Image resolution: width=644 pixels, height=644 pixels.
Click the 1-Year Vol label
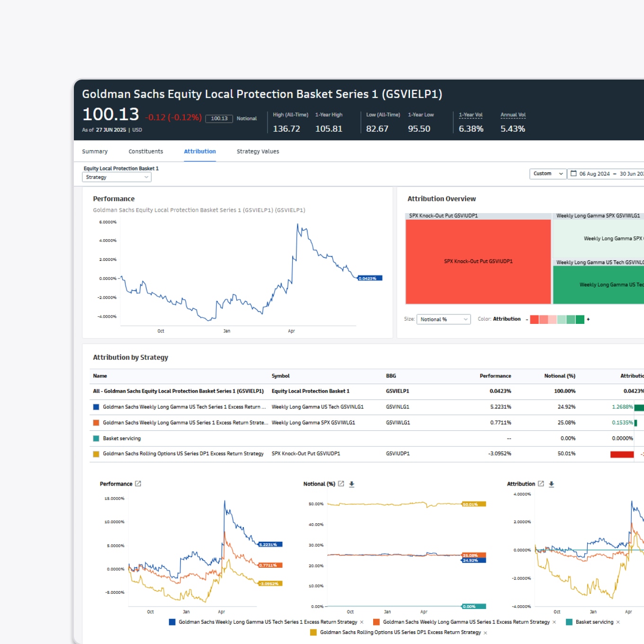coord(471,115)
